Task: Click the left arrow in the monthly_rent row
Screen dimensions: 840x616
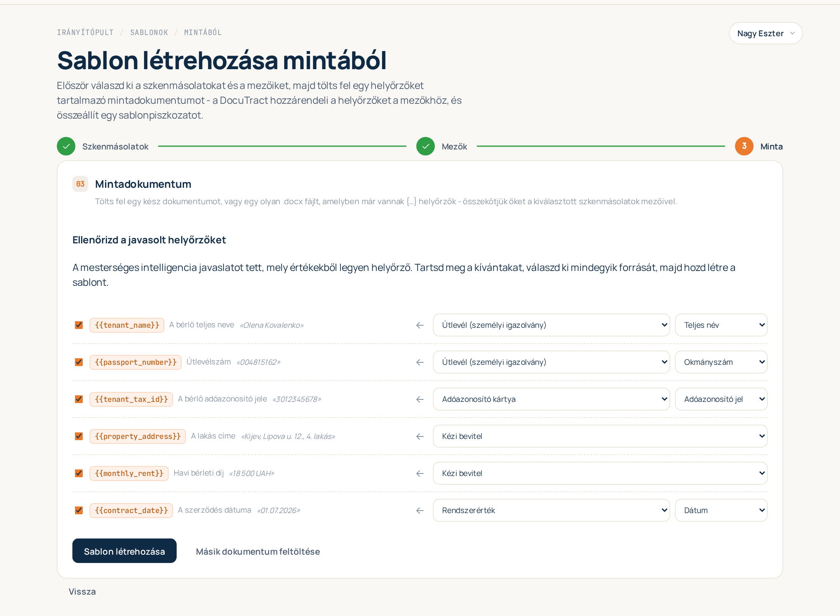Action: coord(420,474)
